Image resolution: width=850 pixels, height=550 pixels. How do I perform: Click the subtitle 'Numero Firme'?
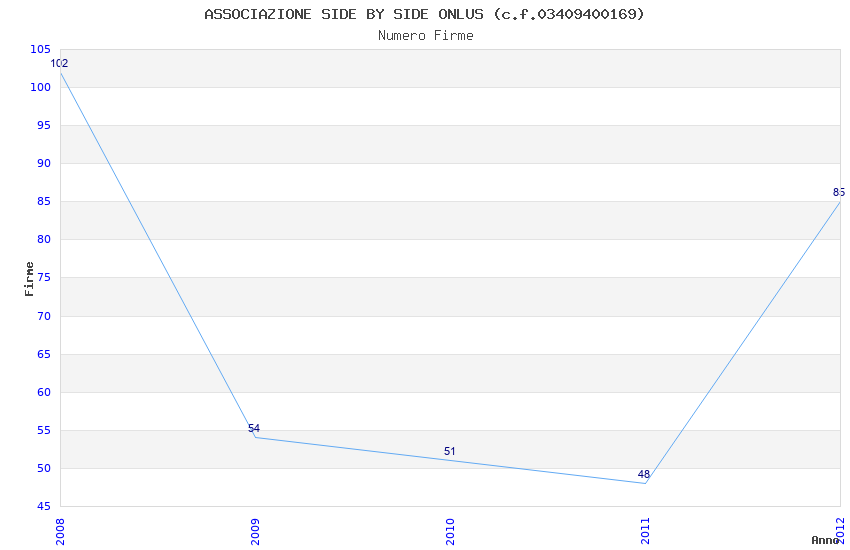tap(426, 36)
